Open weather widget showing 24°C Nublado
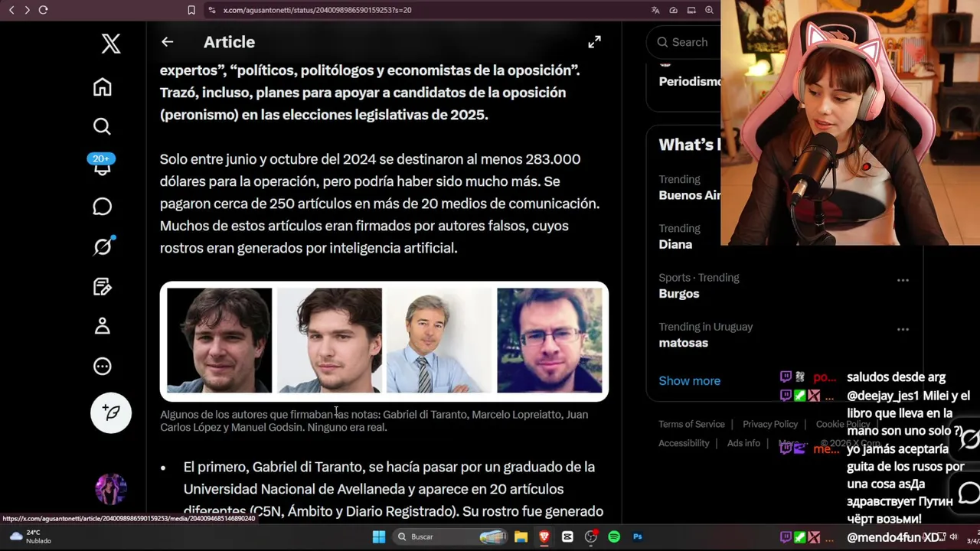Viewport: 980px width, 551px height. pos(31,536)
